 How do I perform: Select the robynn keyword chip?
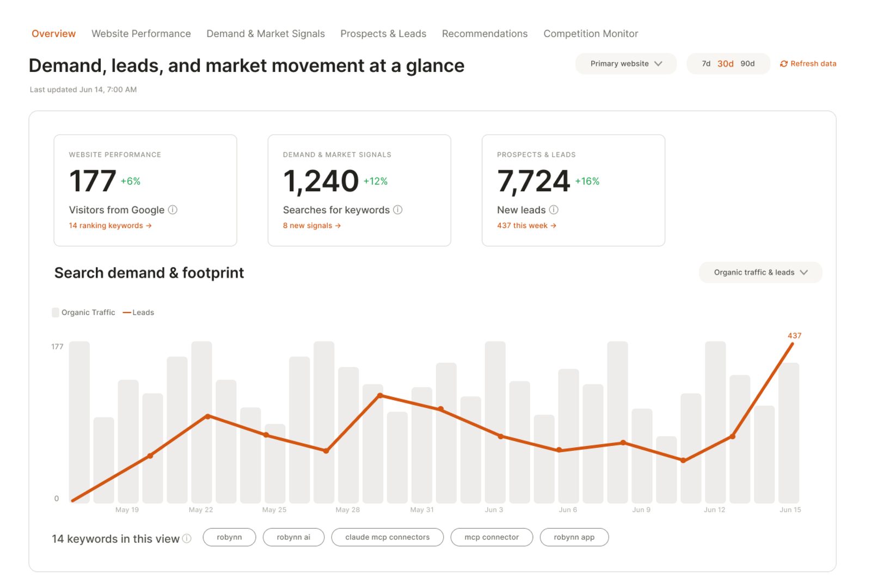point(229,537)
